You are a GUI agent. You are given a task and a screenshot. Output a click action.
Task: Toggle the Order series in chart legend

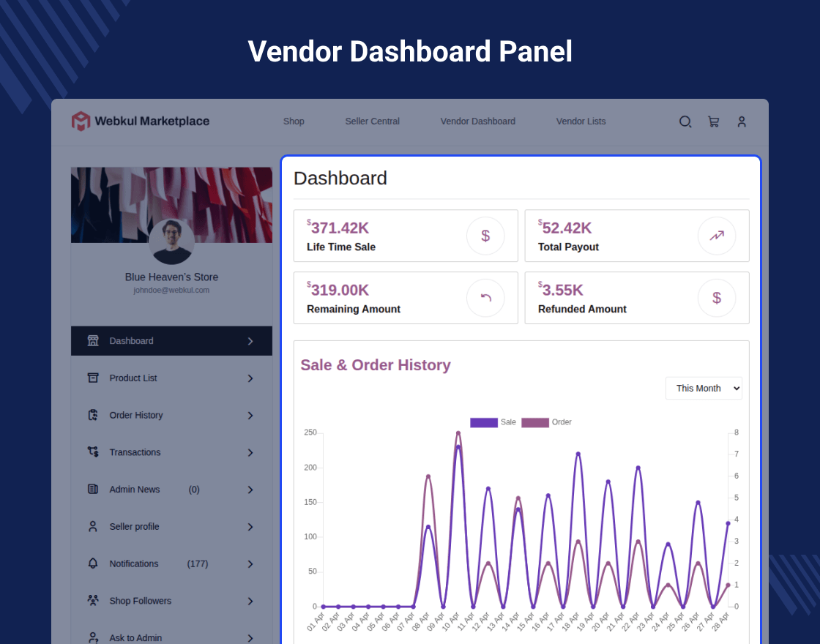(546, 422)
